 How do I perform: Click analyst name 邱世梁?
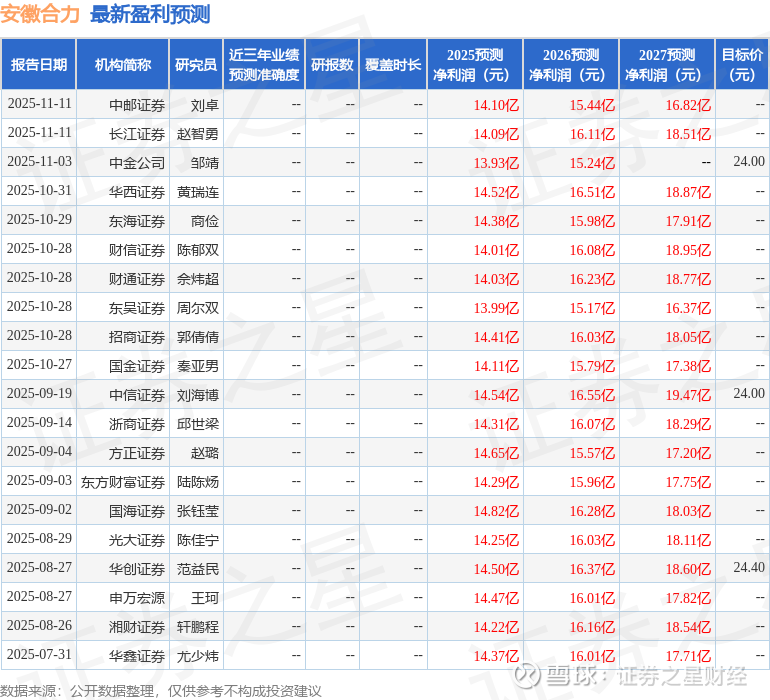(198, 423)
